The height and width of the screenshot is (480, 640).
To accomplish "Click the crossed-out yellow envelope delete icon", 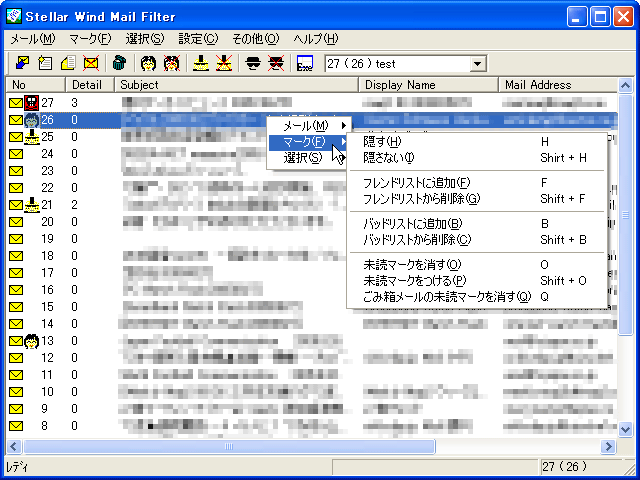I will 91,63.
